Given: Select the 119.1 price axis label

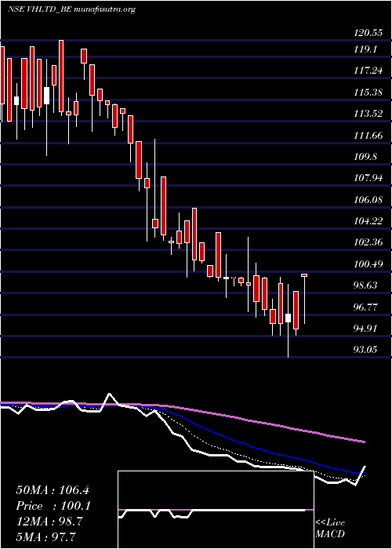Looking at the screenshot, I should (365, 49).
